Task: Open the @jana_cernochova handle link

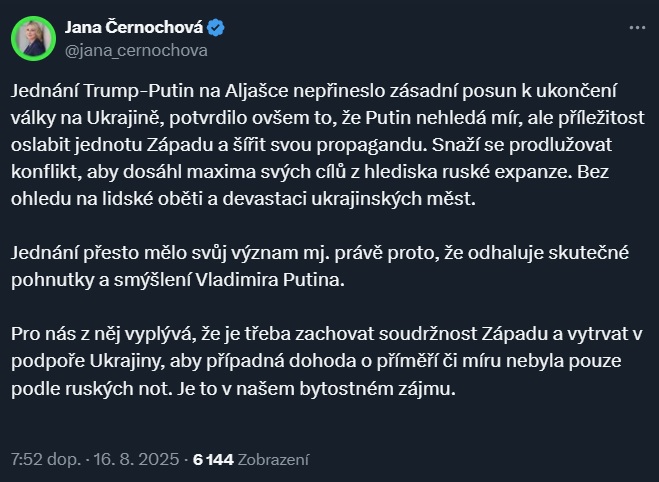Action: coord(136,50)
